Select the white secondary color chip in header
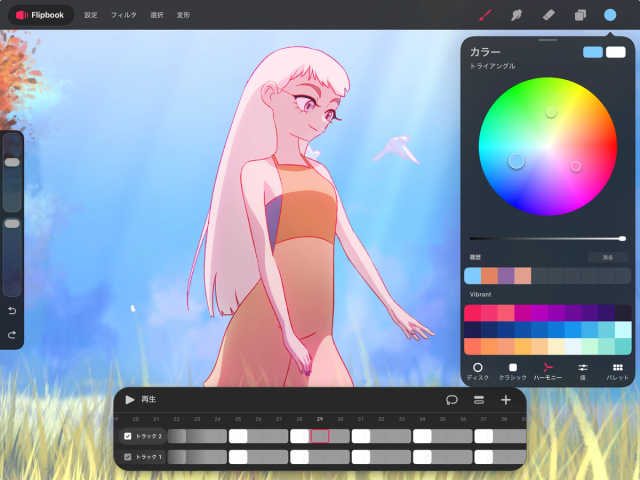 click(616, 52)
